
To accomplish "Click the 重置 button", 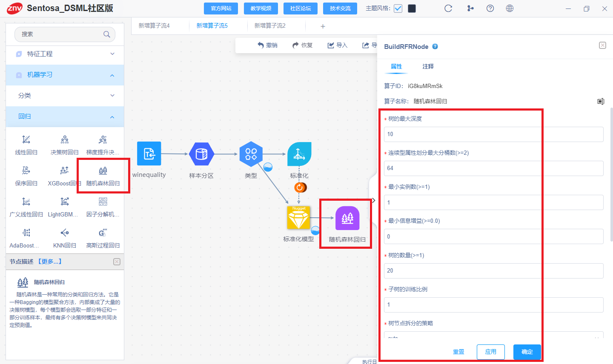I will 458,352.
